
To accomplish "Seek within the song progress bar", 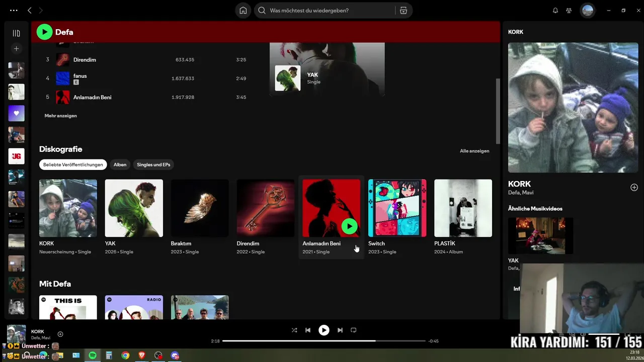I will (x=324, y=341).
